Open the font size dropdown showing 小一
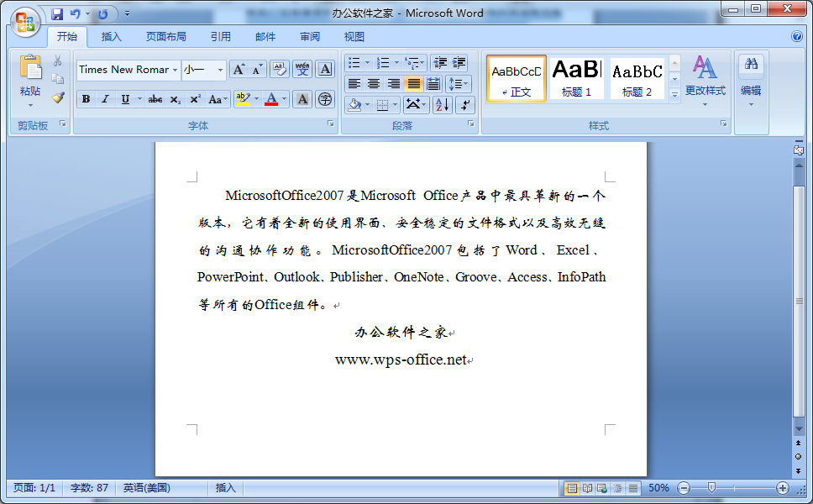This screenshot has height=504, width=813. click(x=220, y=70)
